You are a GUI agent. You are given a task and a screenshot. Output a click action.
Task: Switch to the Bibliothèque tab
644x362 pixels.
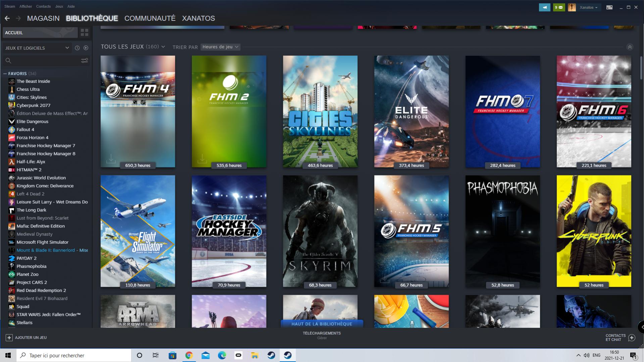[92, 18]
